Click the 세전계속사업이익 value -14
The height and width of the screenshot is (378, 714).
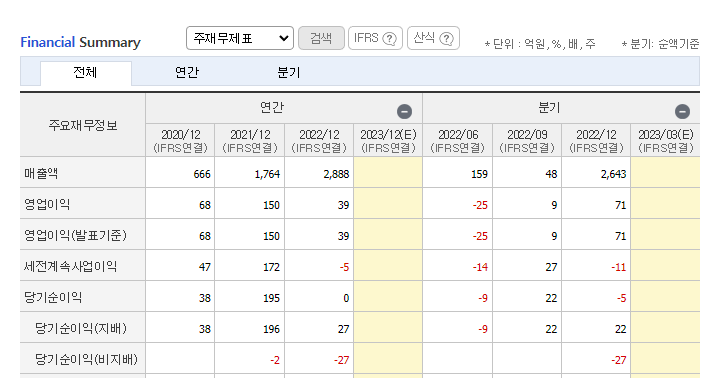tap(480, 267)
